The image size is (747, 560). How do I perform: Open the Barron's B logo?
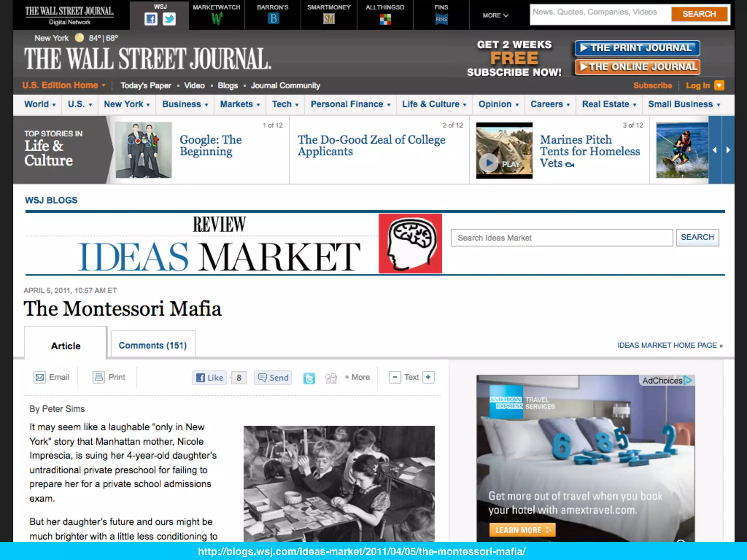click(x=273, y=19)
